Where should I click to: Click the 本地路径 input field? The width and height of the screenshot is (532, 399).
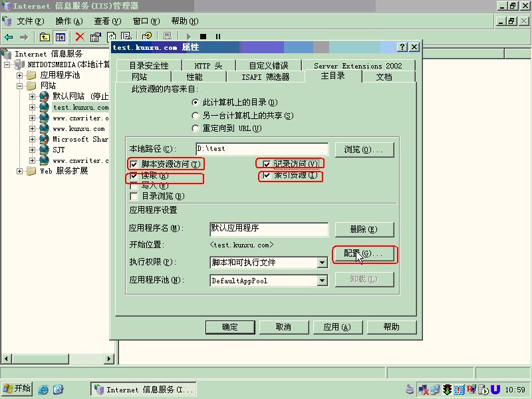point(261,150)
